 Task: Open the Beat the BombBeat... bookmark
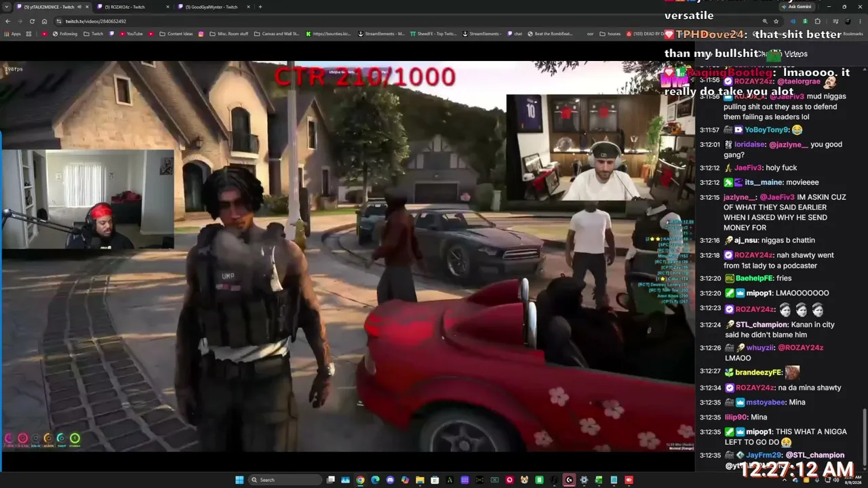[550, 34]
